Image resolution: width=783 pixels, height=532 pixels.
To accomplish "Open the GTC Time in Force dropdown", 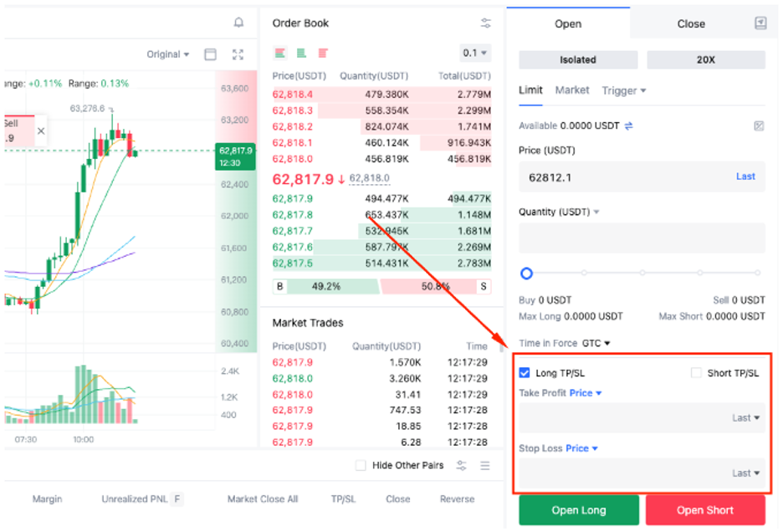I will coord(596,342).
